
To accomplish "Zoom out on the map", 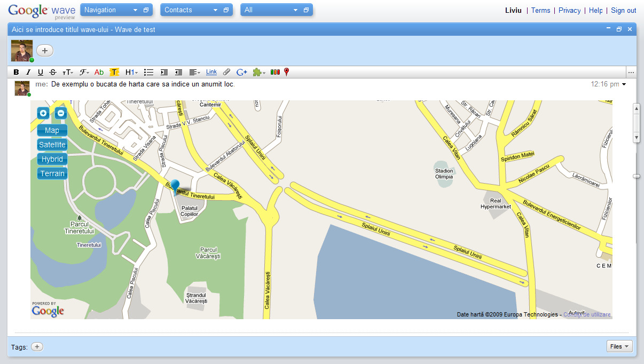I will 61,113.
